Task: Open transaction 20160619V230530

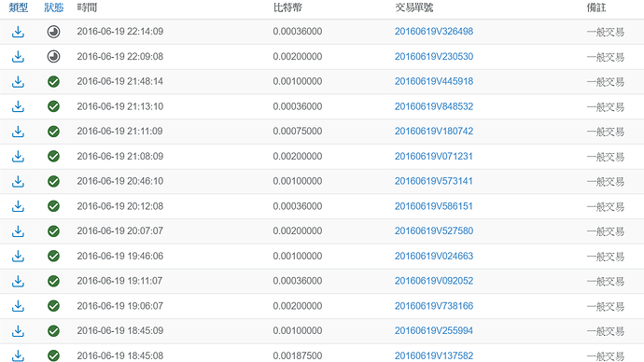Action: point(434,57)
